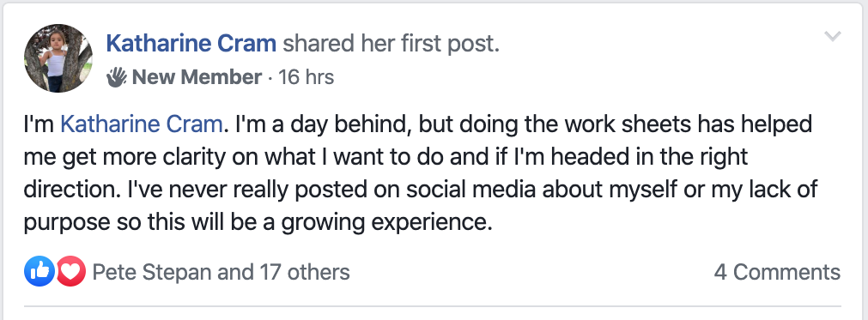Open the 4 Comments link

(777, 272)
